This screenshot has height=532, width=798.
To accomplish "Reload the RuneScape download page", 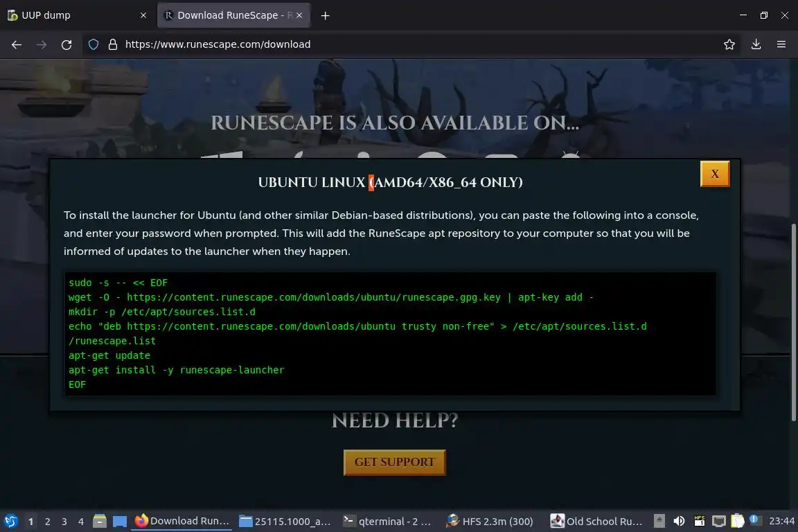I will [x=66, y=45].
